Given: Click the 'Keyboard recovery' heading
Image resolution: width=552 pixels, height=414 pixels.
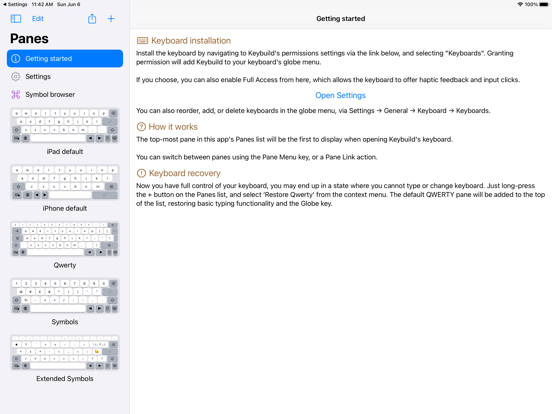Looking at the screenshot, I should pyautogui.click(x=184, y=173).
